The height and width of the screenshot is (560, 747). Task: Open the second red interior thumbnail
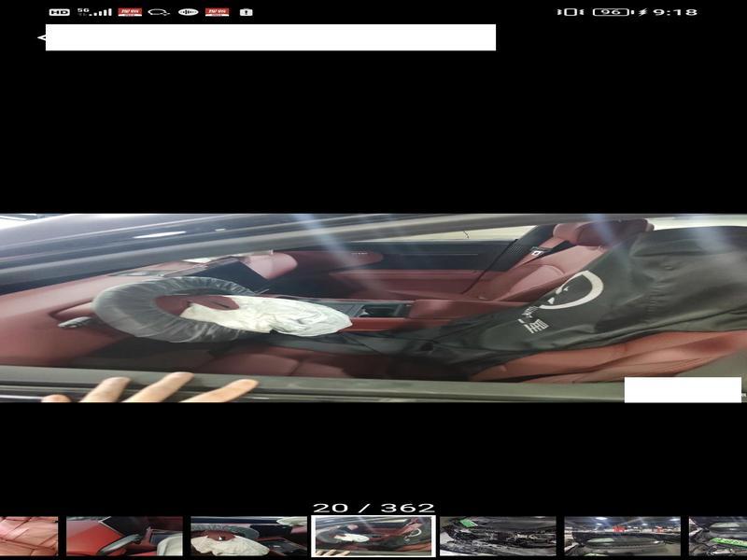click(x=124, y=536)
